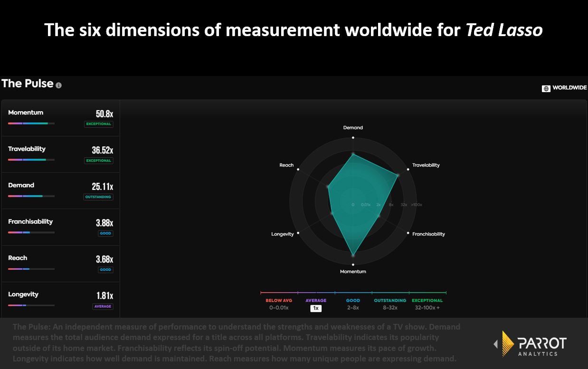Click the Demand progress bar

pos(31,196)
